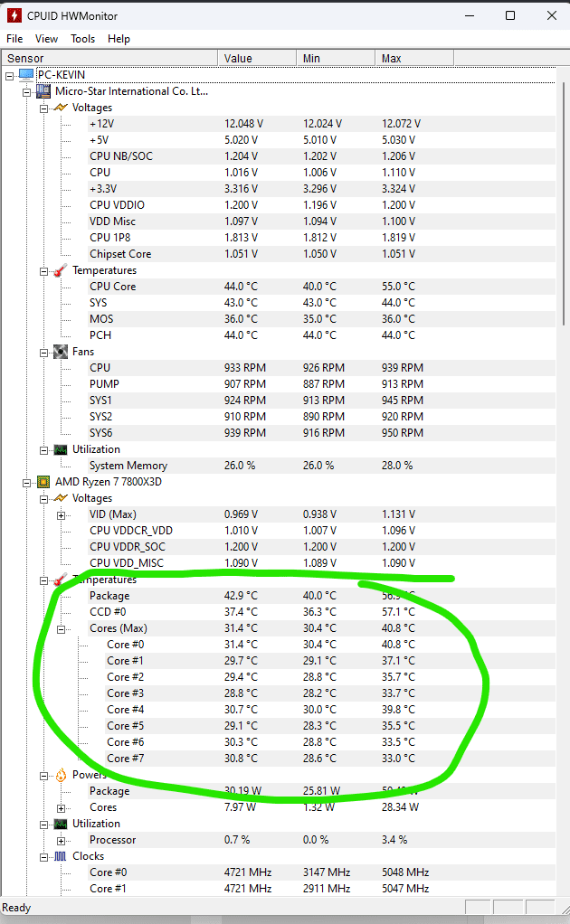Click the motherboard Voltages lightning icon
The width and height of the screenshot is (570, 924).
(x=61, y=108)
